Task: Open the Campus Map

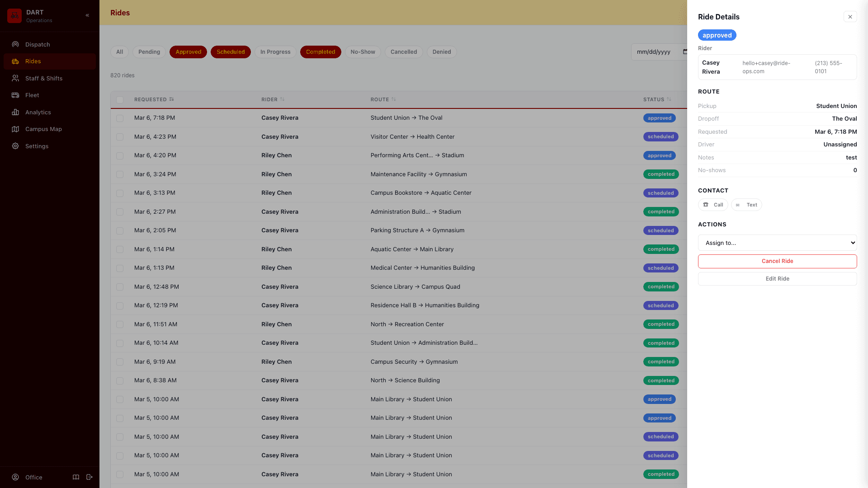Action: (43, 129)
